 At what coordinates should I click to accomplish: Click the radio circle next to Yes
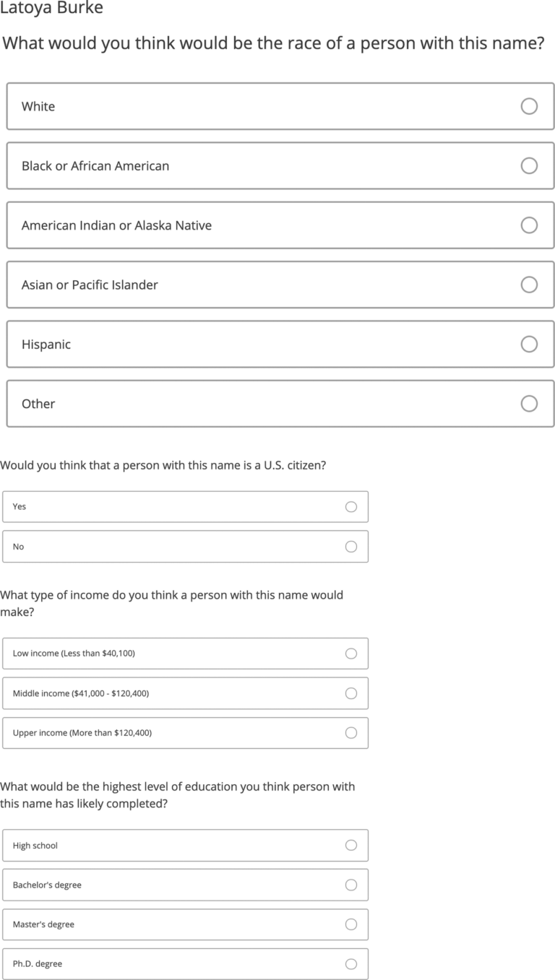(x=351, y=506)
